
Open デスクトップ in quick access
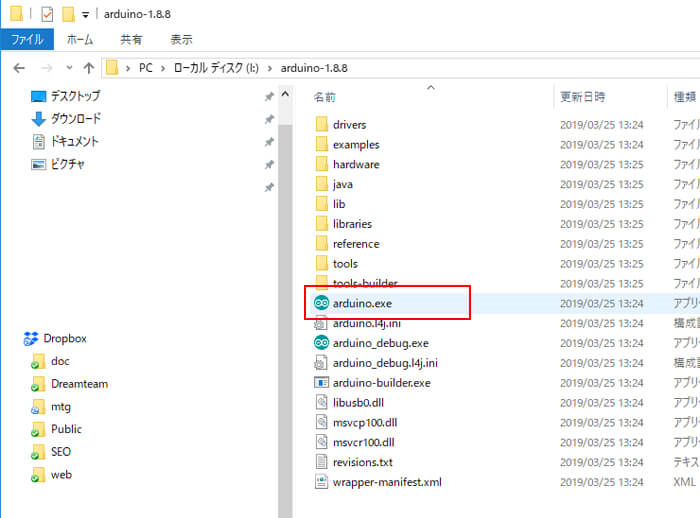coord(66,96)
